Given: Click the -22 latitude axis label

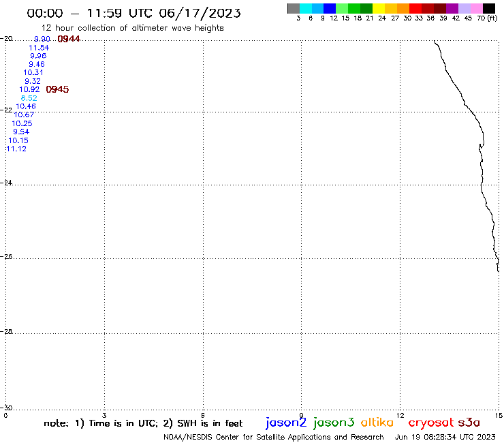Looking at the screenshot, I should point(6,110).
